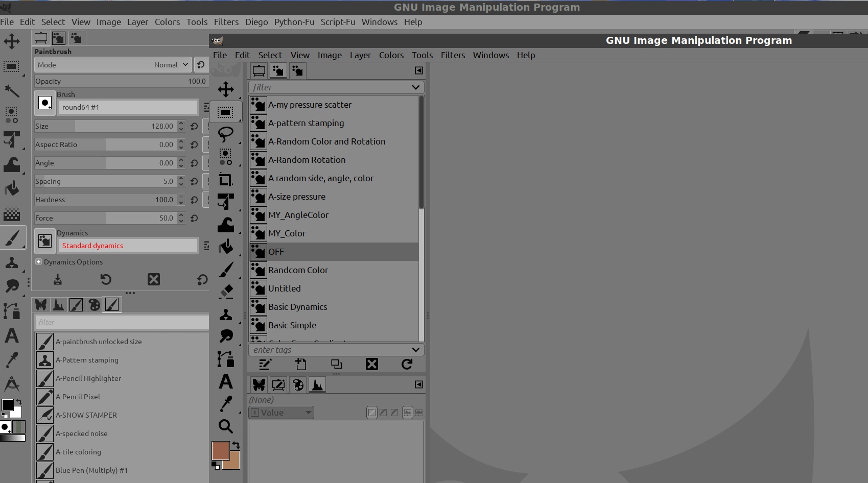Expand the Dynamics Options section
This screenshot has width=868, height=483.
click(38, 262)
